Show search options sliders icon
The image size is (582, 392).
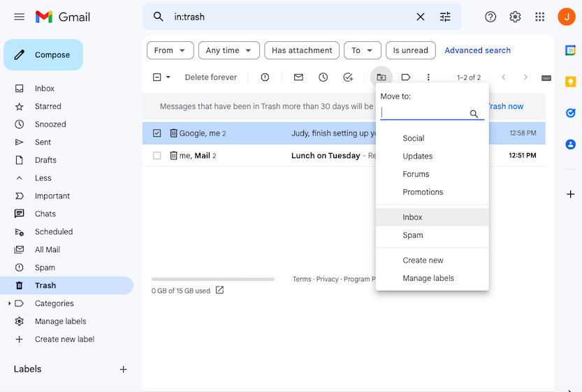coord(445,17)
